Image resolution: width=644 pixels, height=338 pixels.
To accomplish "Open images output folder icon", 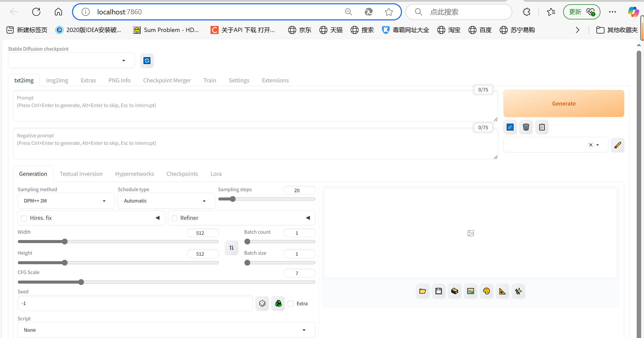I will (423, 291).
